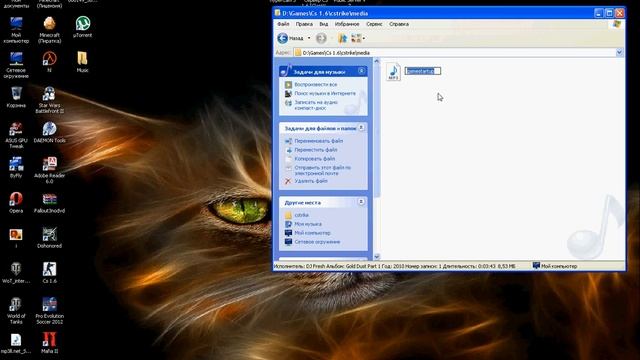Collapse the Другие места panel
640x360 pixels.
pyautogui.click(x=361, y=202)
